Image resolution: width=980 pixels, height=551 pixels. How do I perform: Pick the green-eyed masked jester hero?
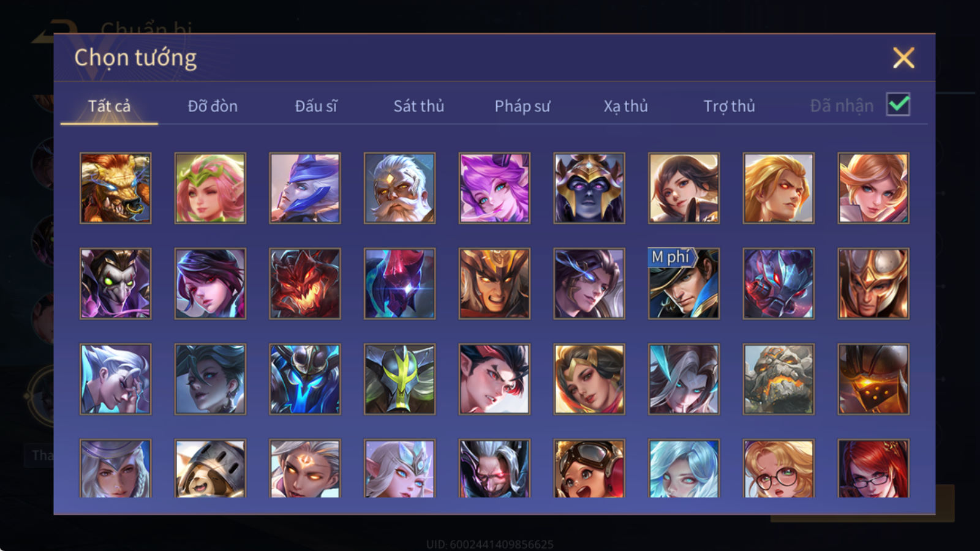pos(115,283)
